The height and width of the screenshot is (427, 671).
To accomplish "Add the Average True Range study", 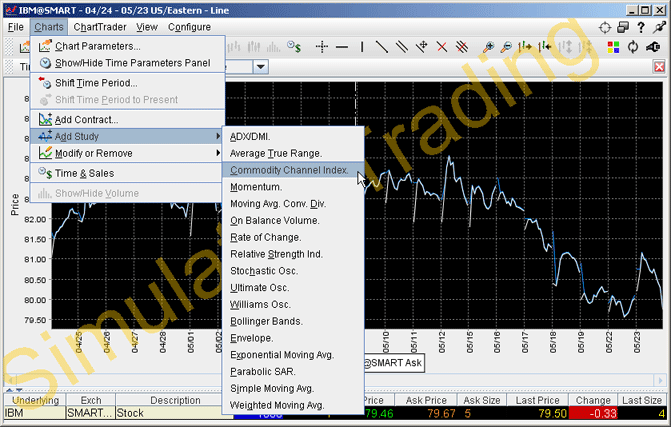I will click(x=293, y=153).
